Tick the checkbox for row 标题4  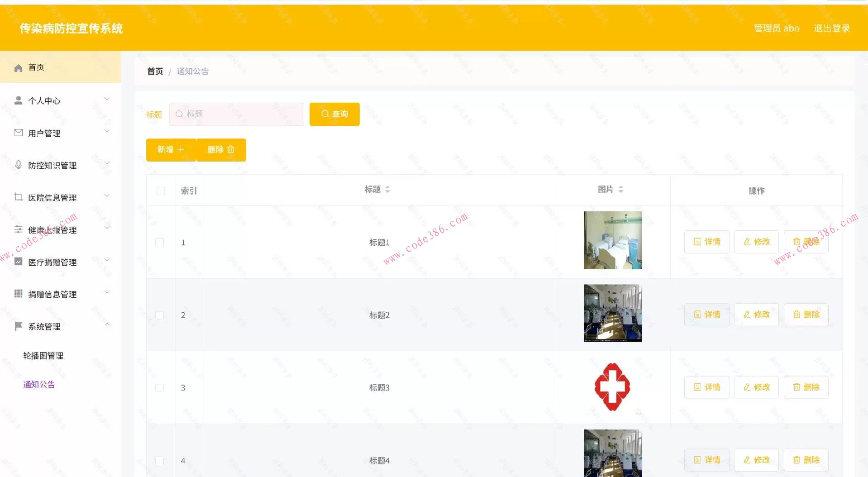tap(160, 461)
